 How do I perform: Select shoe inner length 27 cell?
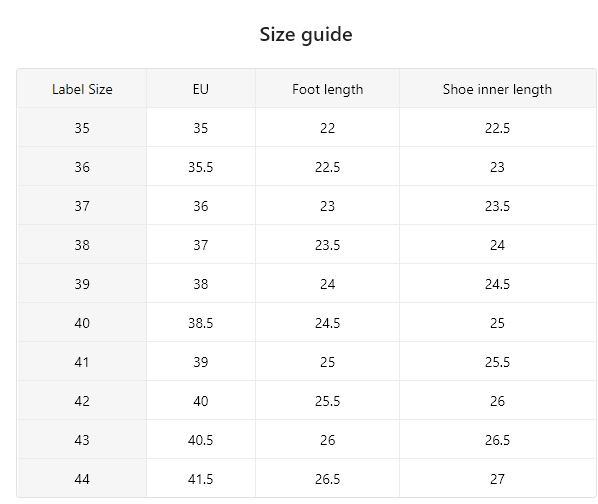click(x=497, y=478)
